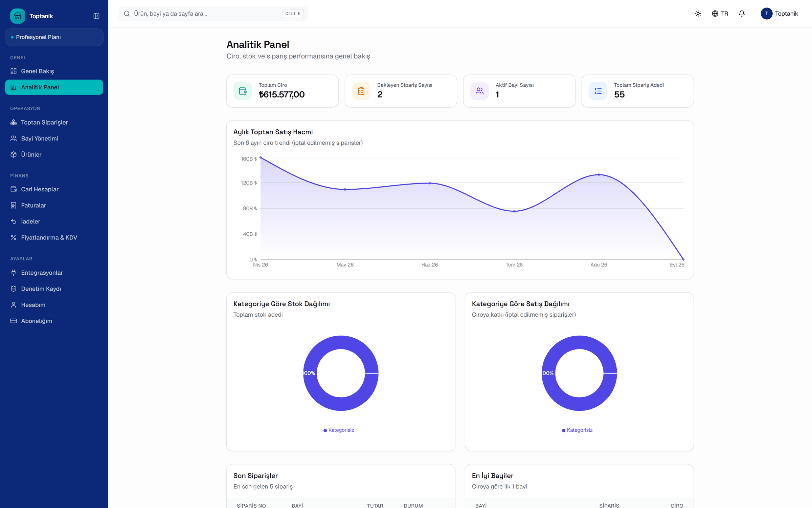812x508 pixels.
Task: Click the En İyi Bayiler heading
Action: tap(493, 476)
